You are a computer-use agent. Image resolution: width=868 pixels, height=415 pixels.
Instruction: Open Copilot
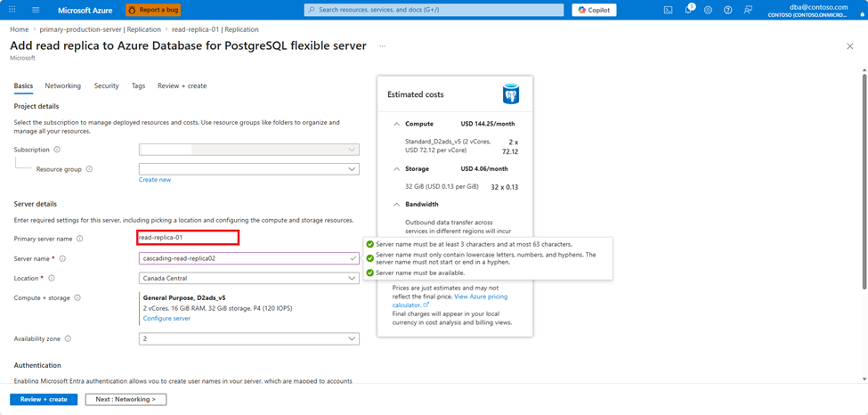594,10
